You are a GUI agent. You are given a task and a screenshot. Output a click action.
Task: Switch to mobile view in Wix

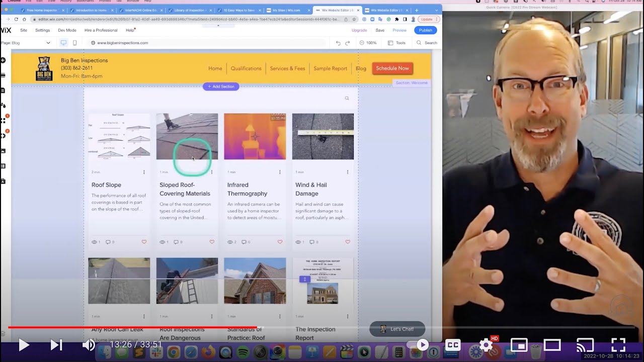click(x=74, y=43)
